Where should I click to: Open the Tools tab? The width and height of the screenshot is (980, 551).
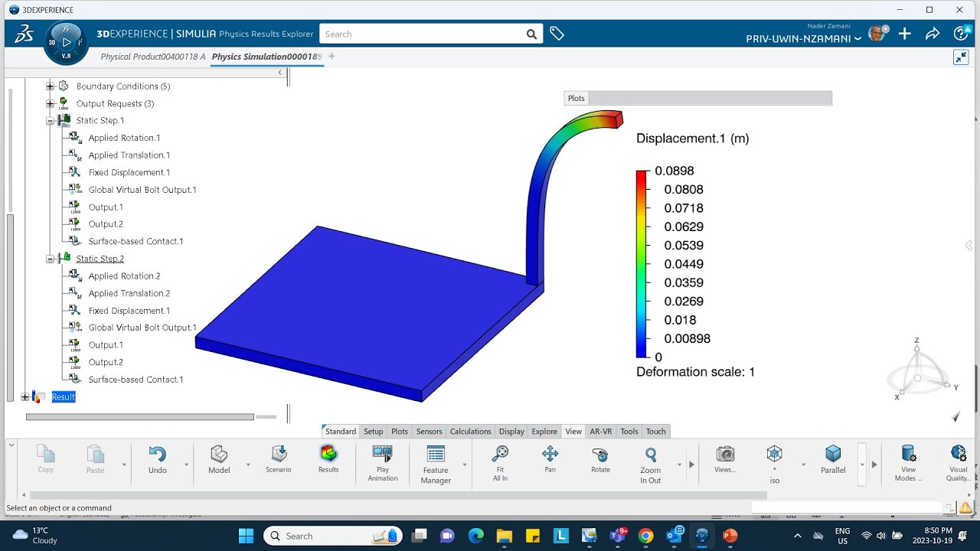(x=629, y=432)
